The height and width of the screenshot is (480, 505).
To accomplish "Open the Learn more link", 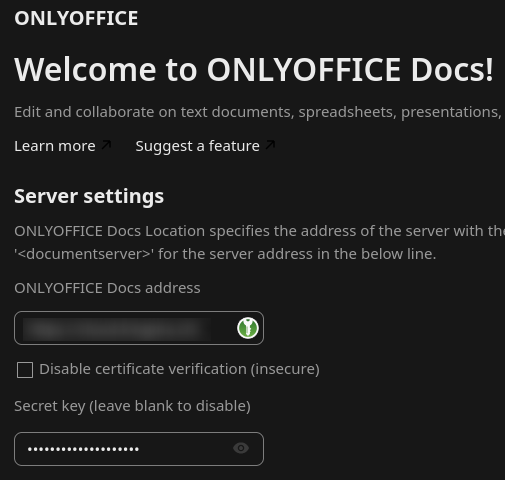I will [55, 146].
